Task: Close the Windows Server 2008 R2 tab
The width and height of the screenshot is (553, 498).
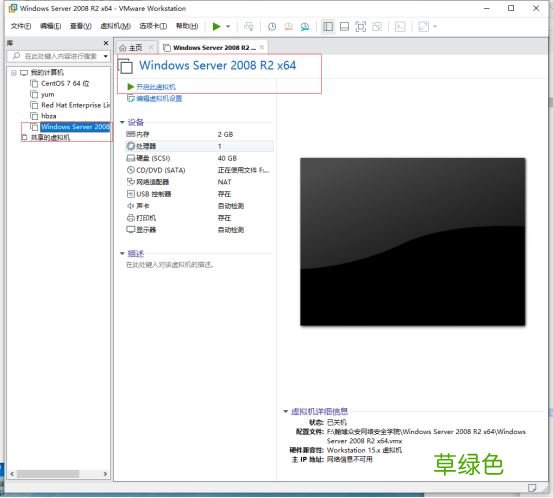Action: pyautogui.click(x=262, y=47)
